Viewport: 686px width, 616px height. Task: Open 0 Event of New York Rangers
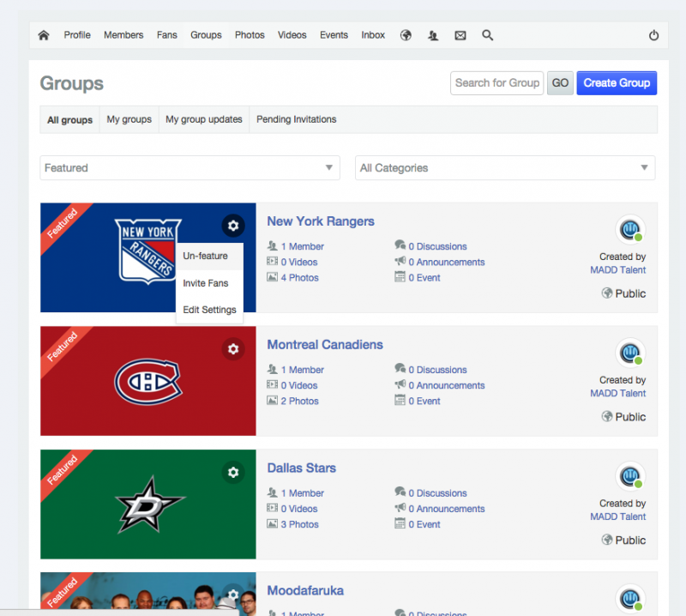tap(424, 278)
